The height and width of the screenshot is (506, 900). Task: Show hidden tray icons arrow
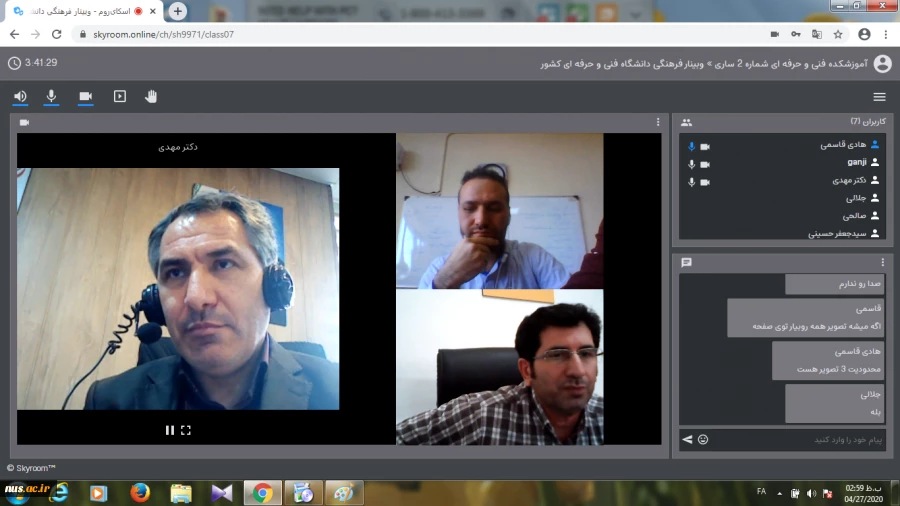coord(779,493)
